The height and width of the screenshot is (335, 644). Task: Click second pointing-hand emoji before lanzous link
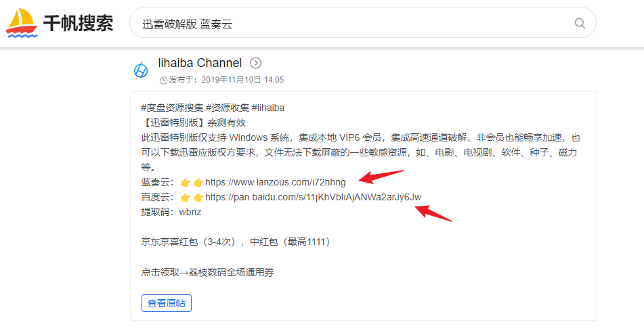point(198,182)
